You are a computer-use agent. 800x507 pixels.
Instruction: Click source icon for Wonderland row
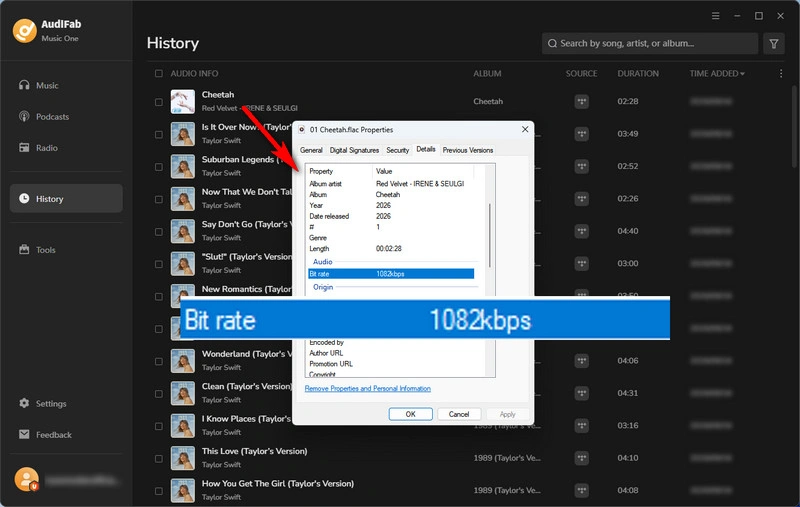581,361
